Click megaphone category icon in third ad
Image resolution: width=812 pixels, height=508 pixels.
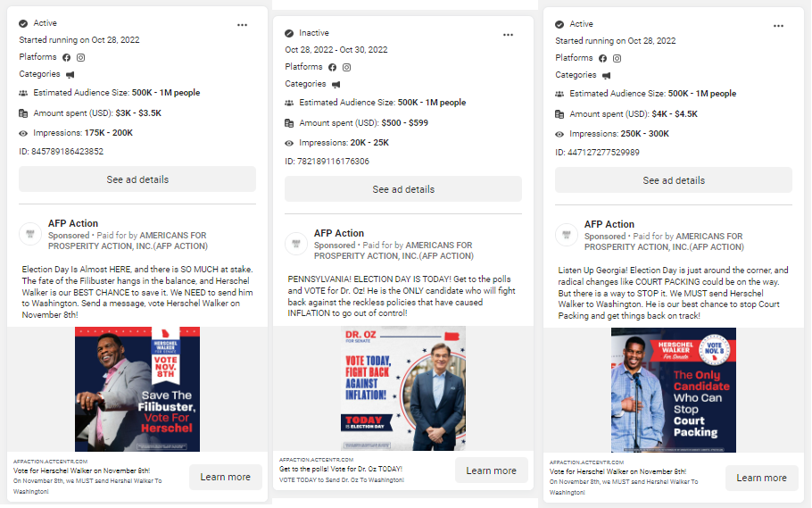click(x=606, y=76)
